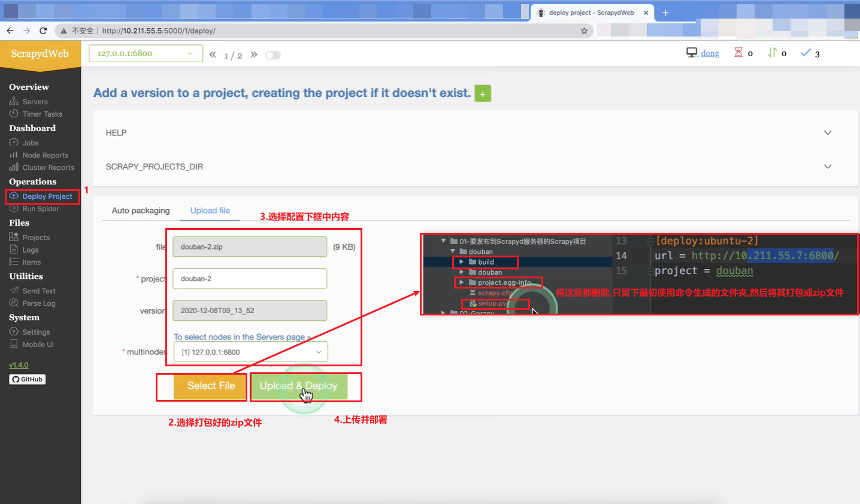860x504 pixels.
Task: Bookmark this page with the star icon
Action: pyautogui.click(x=584, y=31)
